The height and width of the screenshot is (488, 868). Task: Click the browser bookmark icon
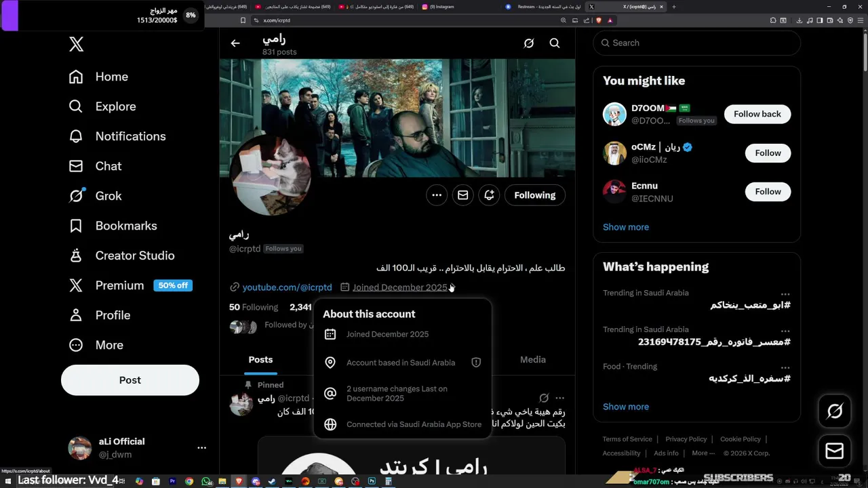point(243,20)
